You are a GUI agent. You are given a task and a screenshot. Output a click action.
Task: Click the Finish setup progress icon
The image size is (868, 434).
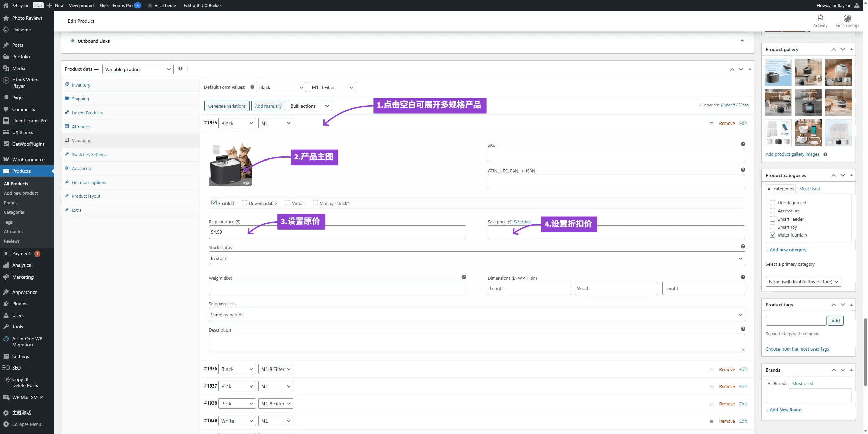pos(847,18)
